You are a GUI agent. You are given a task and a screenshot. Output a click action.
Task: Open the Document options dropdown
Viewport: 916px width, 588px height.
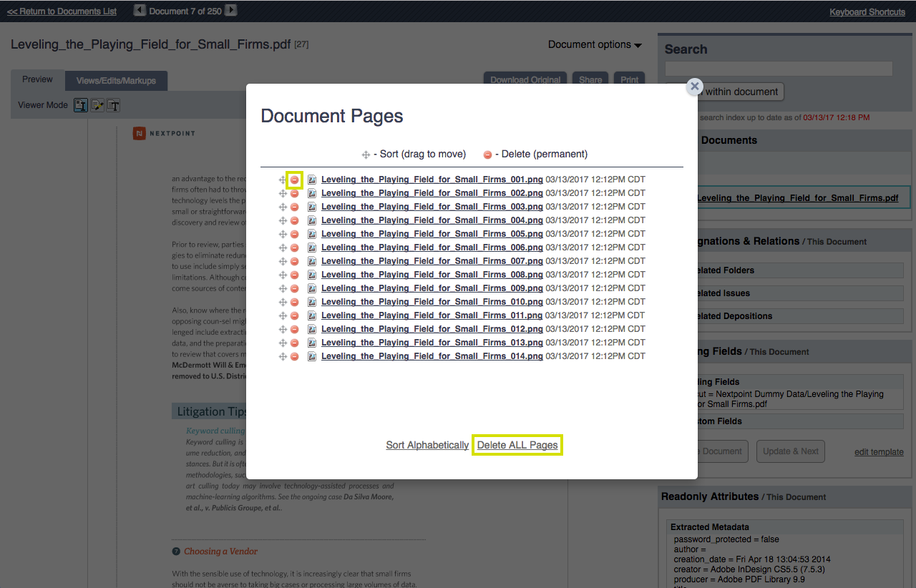[595, 44]
